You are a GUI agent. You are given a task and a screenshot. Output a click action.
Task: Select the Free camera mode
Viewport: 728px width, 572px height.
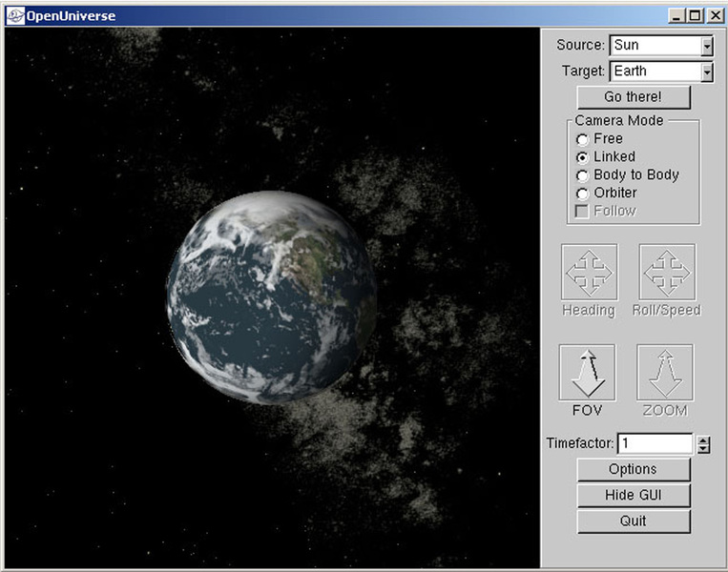point(582,139)
